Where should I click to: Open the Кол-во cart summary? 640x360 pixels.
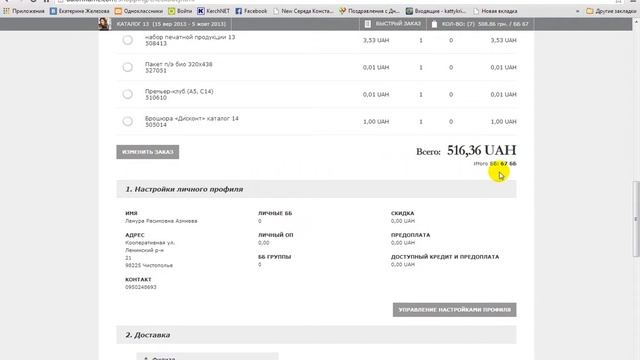(x=484, y=24)
